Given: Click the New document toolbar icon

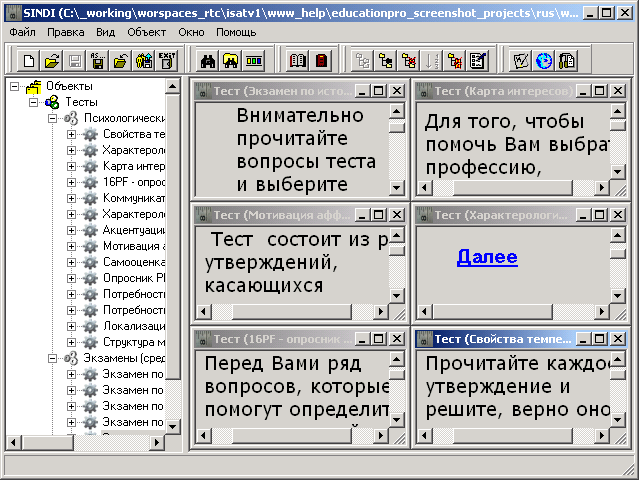Looking at the screenshot, I should (x=28, y=61).
